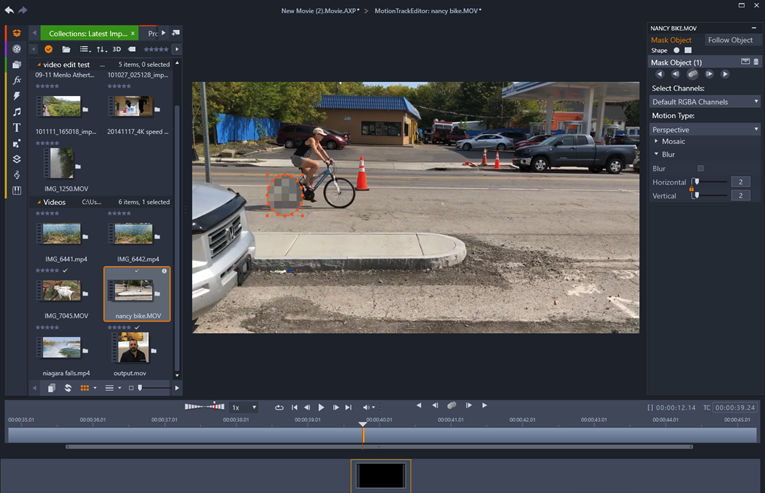Click the Vertical blur value field

click(741, 195)
